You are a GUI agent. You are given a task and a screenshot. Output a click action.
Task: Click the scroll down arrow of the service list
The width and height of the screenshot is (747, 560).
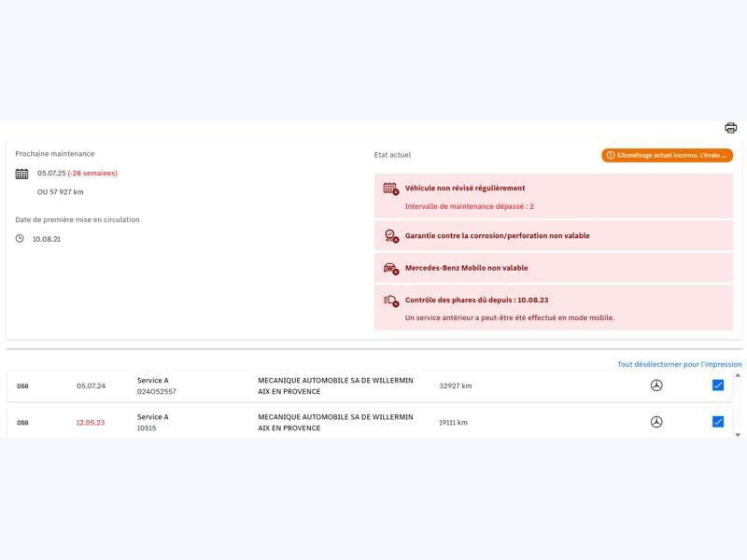(x=738, y=434)
